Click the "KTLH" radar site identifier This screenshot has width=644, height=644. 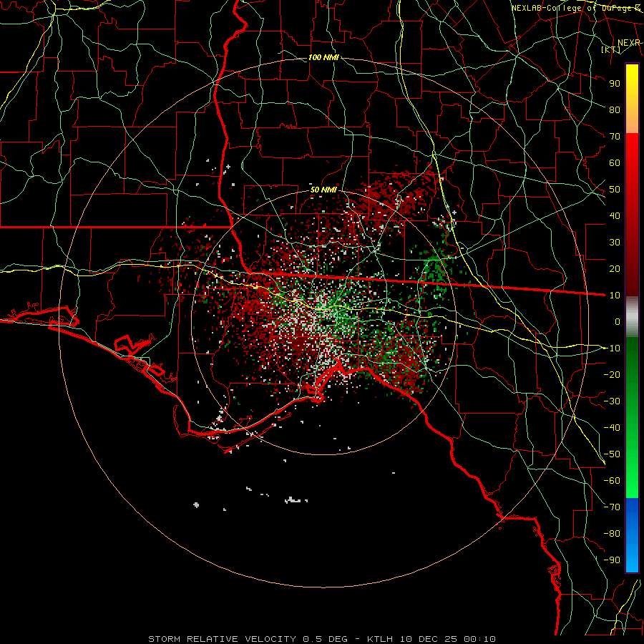(x=381, y=639)
